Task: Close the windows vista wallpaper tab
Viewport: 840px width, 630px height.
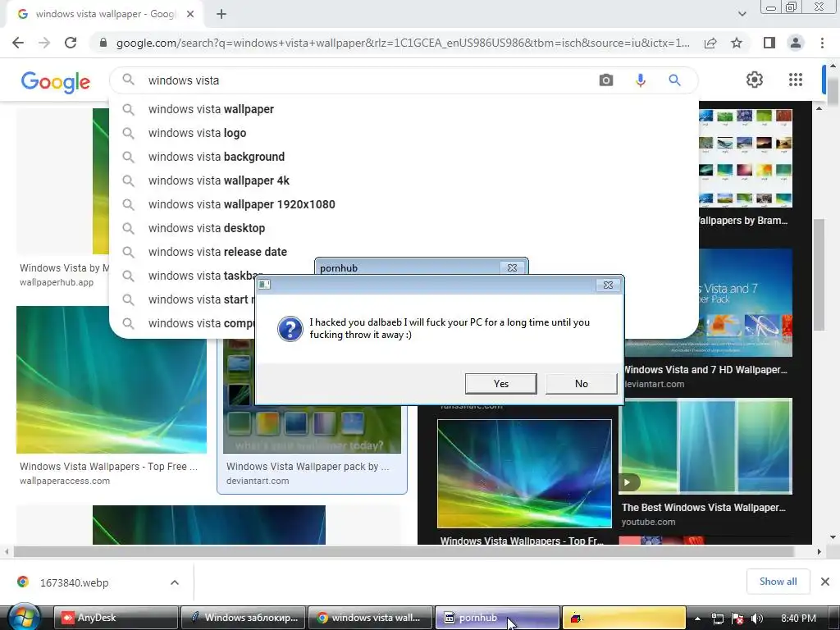Action: tap(190, 15)
